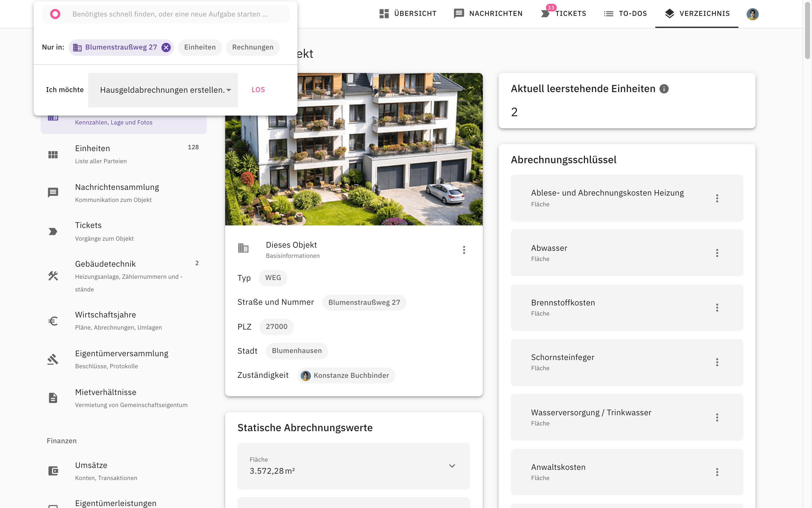
Task: Open Wirtschaftsjahre in the sidebar
Action: coord(123,321)
